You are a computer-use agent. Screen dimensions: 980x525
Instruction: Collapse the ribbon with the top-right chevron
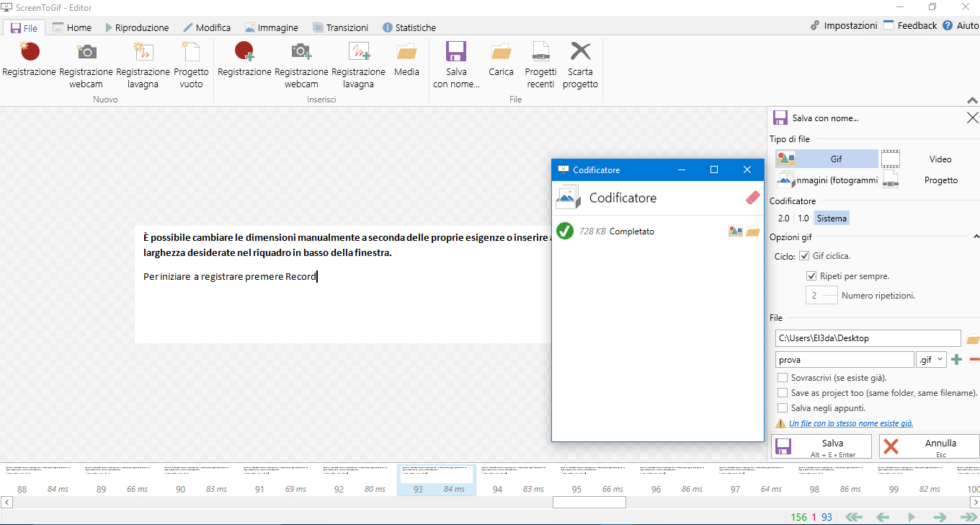click(x=972, y=100)
